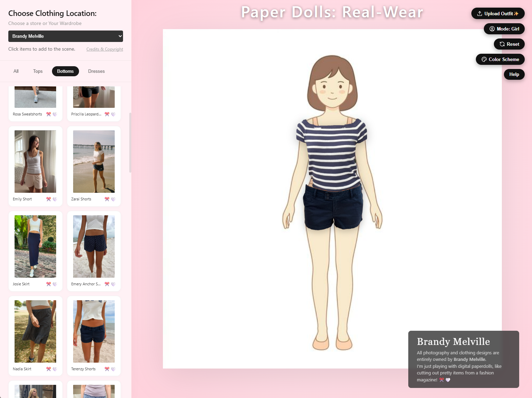Select the All category tab
532x398 pixels.
pos(16,71)
